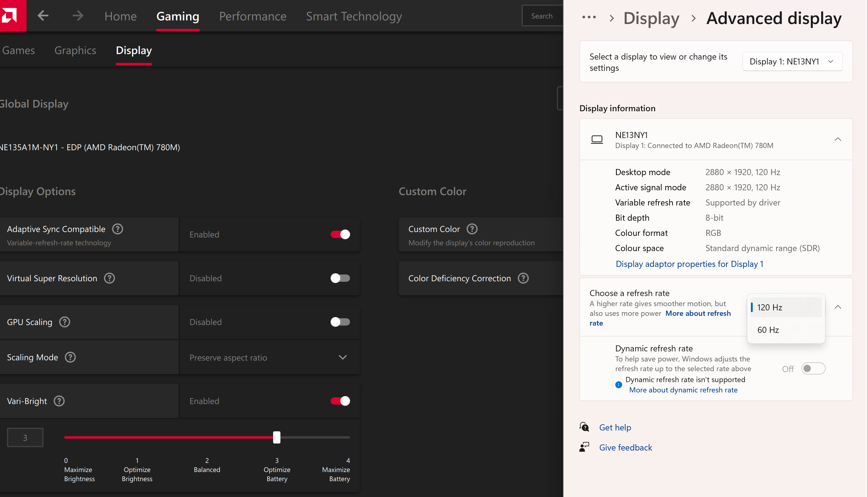
Task: Disable the Adaptive Sync Compatible toggle
Action: coord(340,234)
